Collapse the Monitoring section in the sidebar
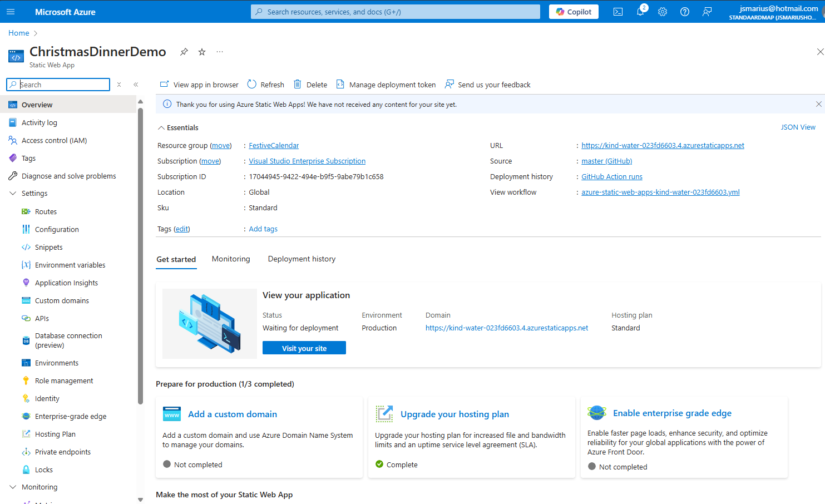This screenshot has width=825, height=504. coord(13,487)
